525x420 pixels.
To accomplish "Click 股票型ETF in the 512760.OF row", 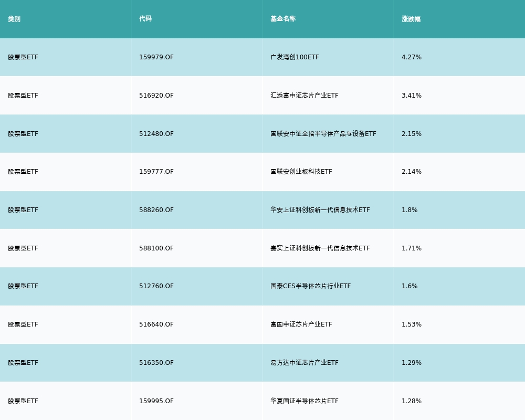I will (x=23, y=286).
